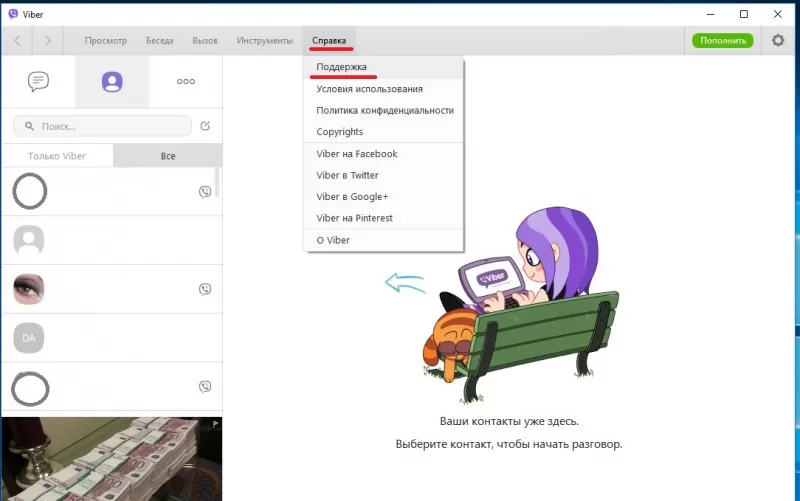Close the Viber window

point(778,14)
